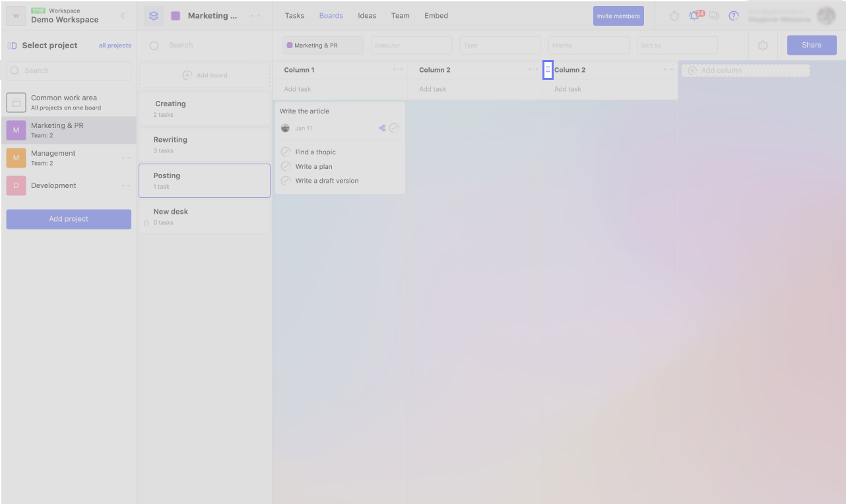The width and height of the screenshot is (846, 504).
Task: Toggle Write a draft version checkbox
Action: point(286,181)
